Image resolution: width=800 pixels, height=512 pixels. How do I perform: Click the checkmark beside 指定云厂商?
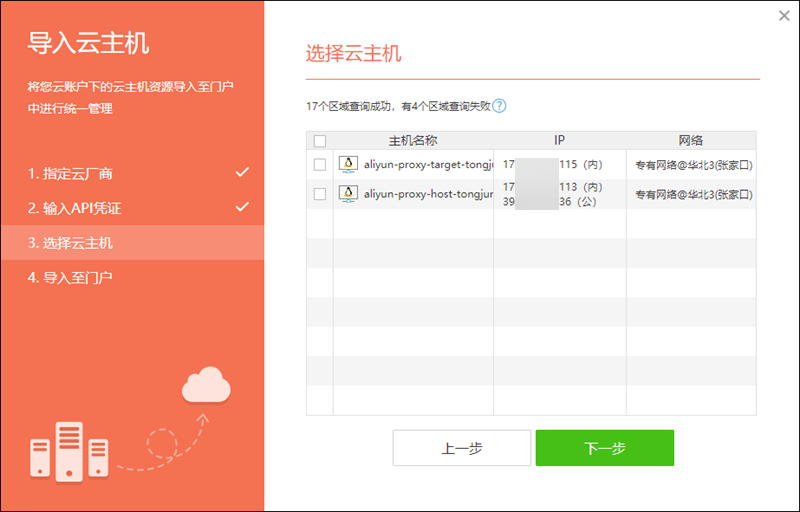coord(242,173)
